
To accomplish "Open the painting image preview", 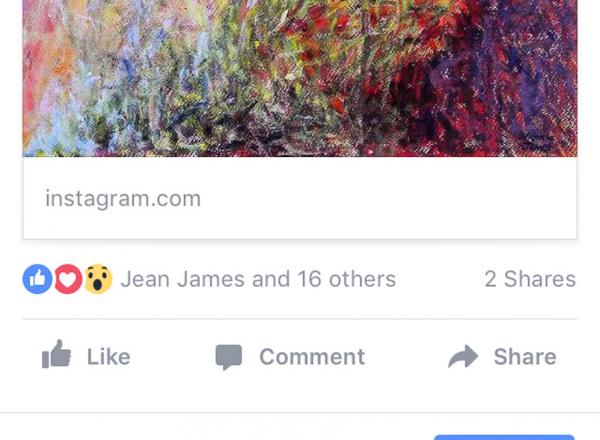I will click(x=300, y=78).
